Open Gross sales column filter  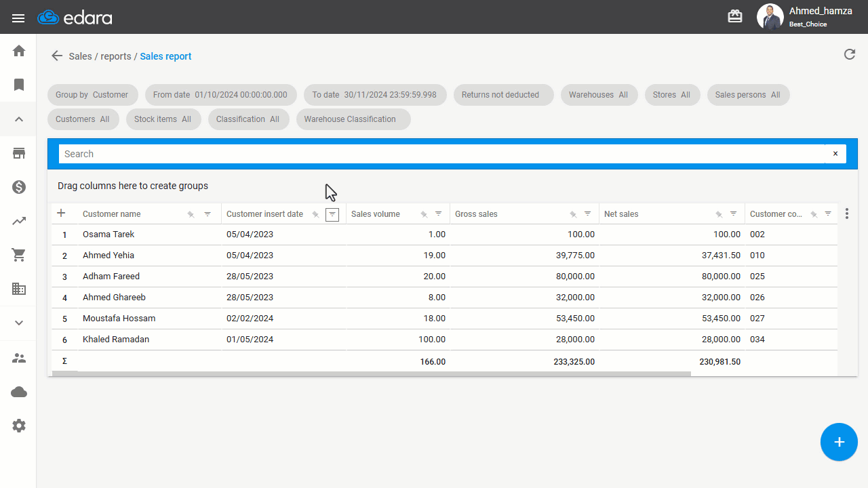(588, 214)
